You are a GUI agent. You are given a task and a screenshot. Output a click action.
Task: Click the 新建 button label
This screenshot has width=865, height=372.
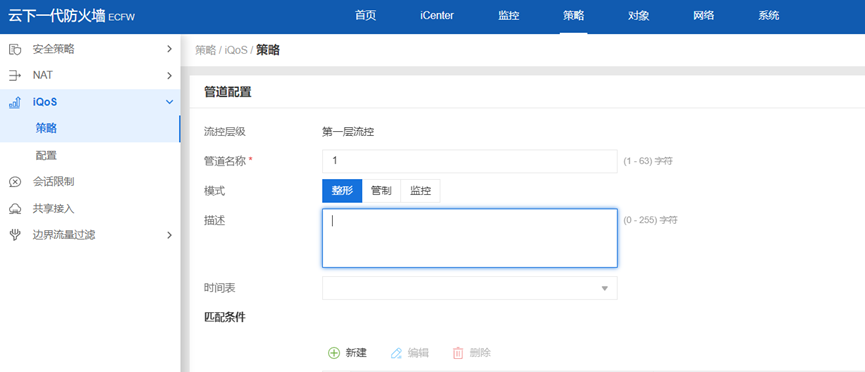tap(356, 353)
